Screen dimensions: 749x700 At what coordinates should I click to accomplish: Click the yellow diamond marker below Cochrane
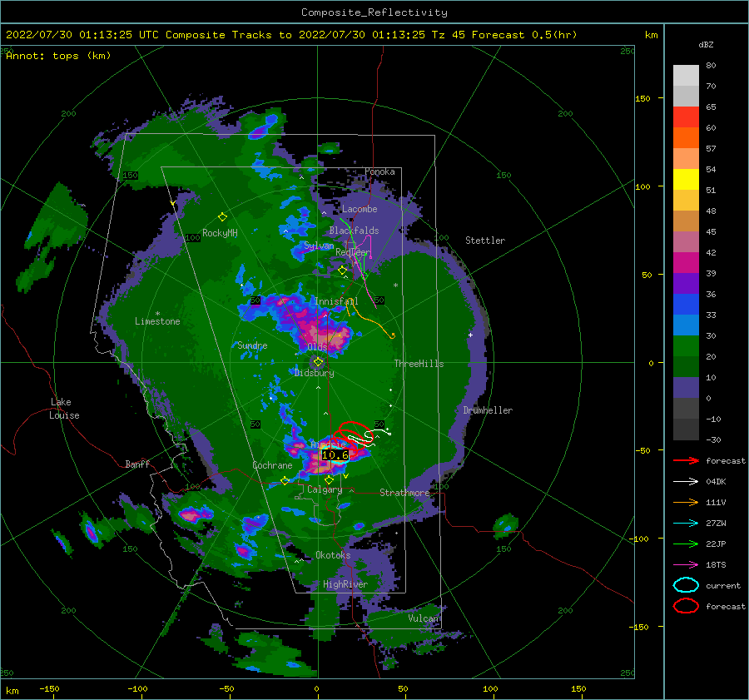tap(285, 480)
